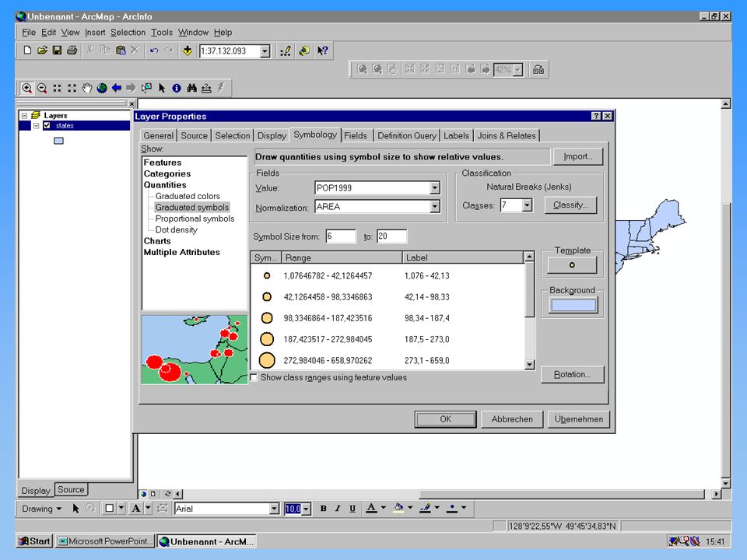
Task: Click the New Text 'A' tool
Action: [135, 509]
